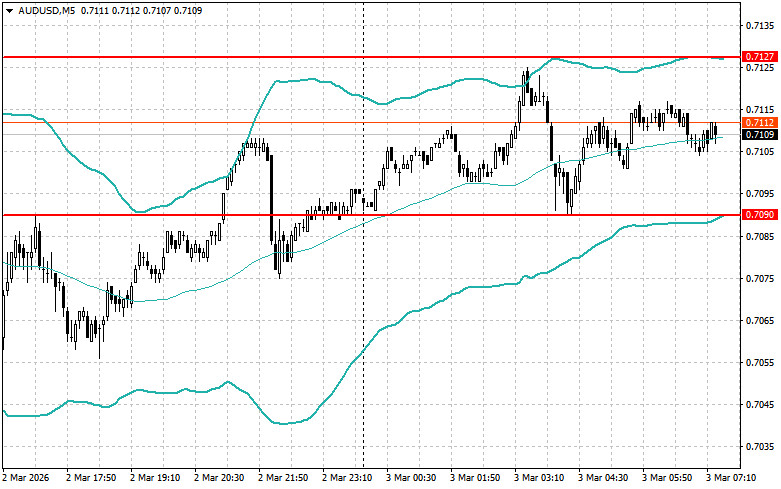781x489 pixels.
Task: Click the 2 Mar 17:50 time label
Action: tap(91, 478)
